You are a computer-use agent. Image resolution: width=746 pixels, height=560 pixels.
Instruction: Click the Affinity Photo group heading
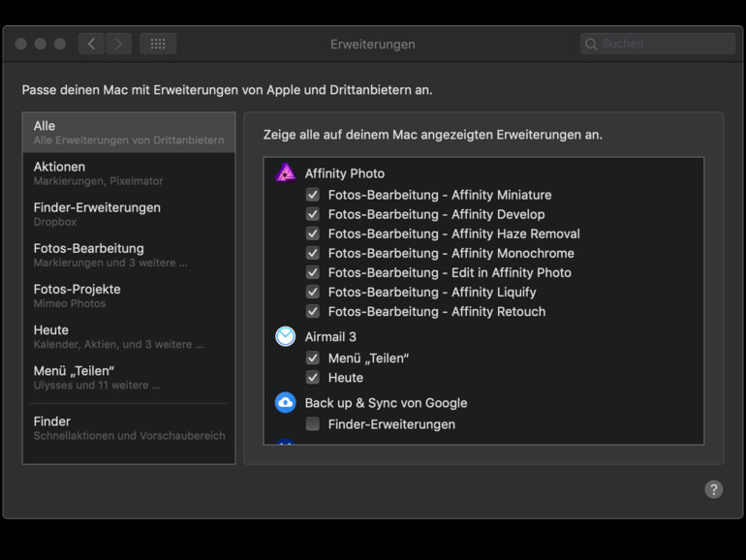345,173
